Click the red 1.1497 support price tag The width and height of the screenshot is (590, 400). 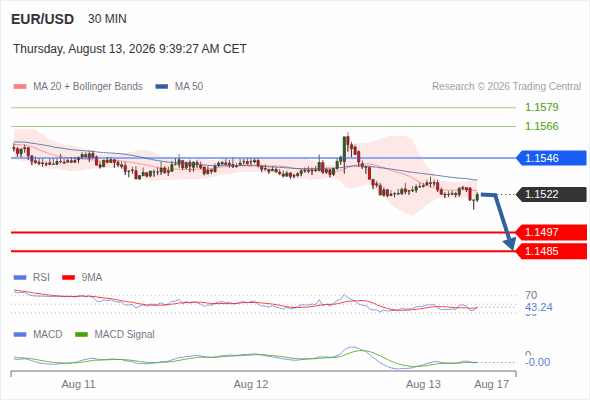tap(551, 232)
